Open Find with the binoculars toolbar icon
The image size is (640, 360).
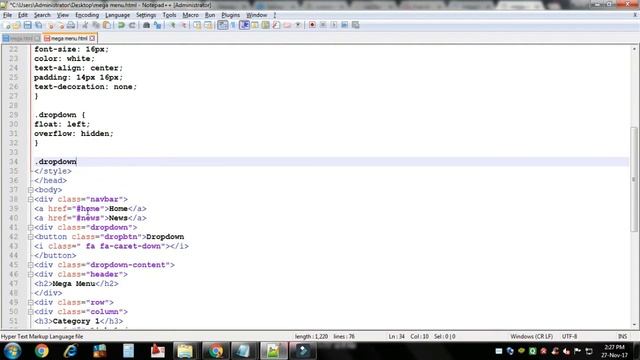(x=146, y=25)
